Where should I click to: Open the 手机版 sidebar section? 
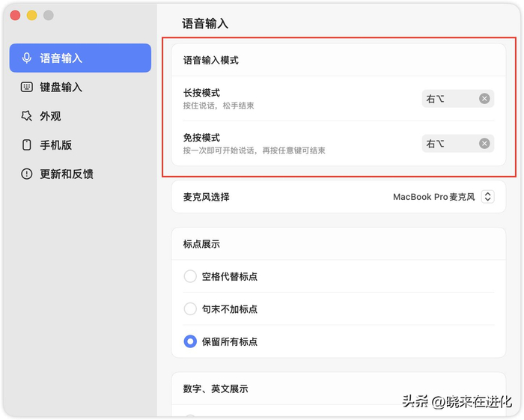pyautogui.click(x=80, y=145)
